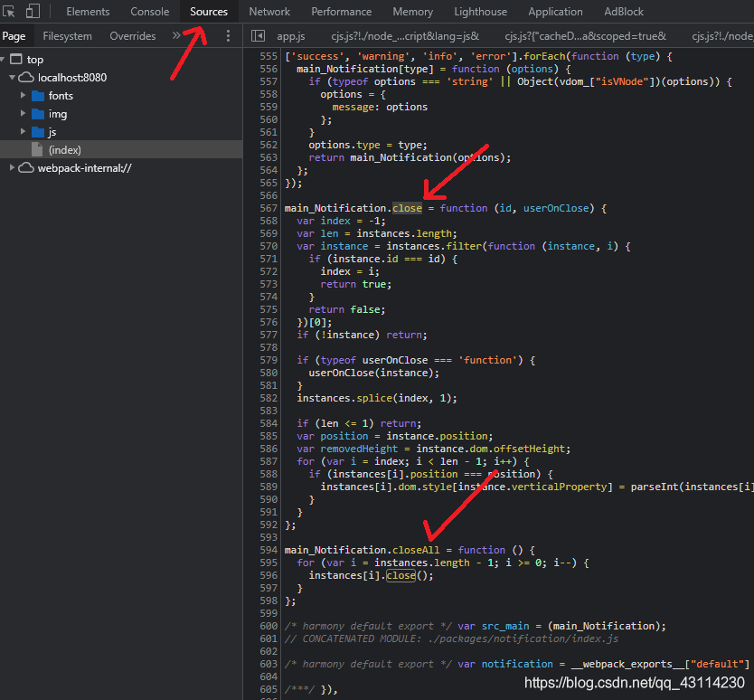Click the localhost:8080 cloud icon
754x700 pixels.
coord(26,78)
